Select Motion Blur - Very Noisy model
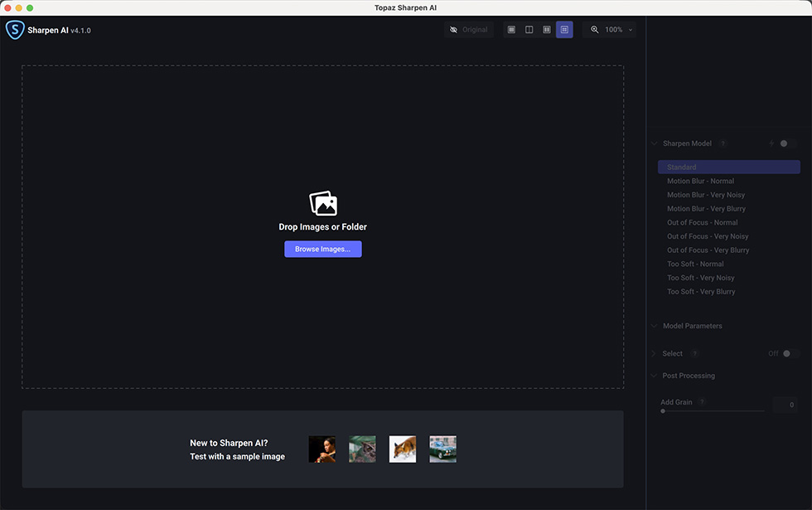 [x=728, y=195]
